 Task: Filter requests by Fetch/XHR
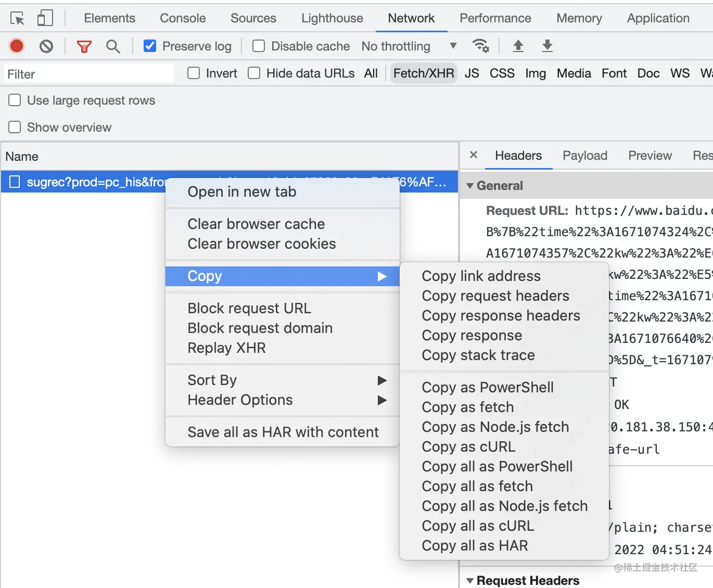coord(424,73)
